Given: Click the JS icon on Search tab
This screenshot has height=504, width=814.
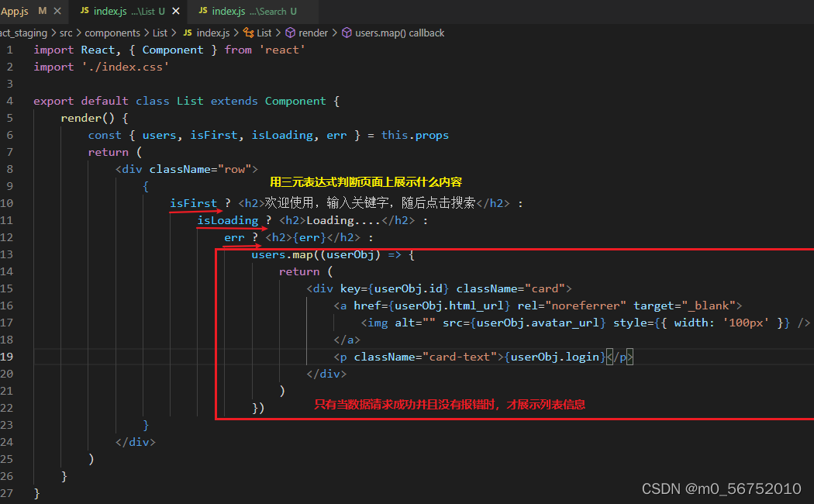Looking at the screenshot, I should click(203, 11).
